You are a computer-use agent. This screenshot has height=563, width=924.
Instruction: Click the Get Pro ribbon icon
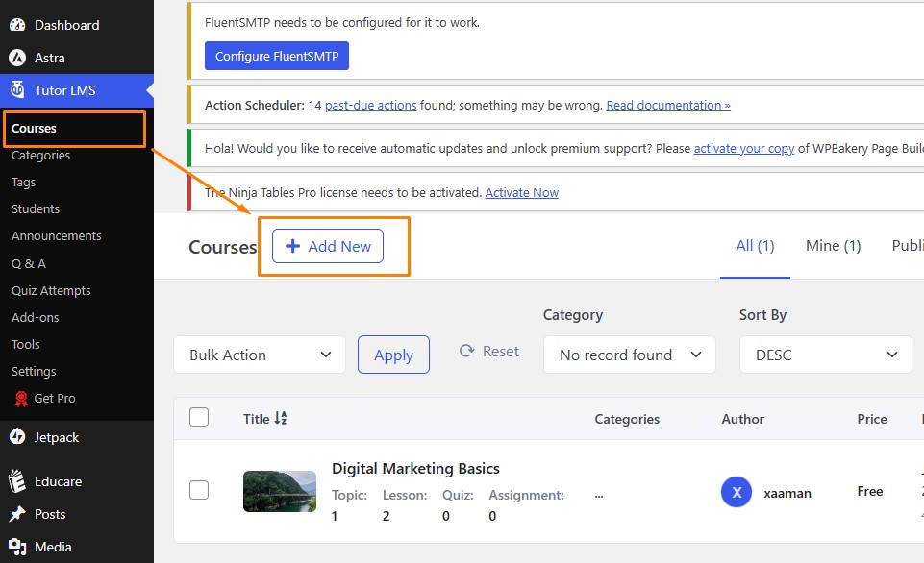21,399
